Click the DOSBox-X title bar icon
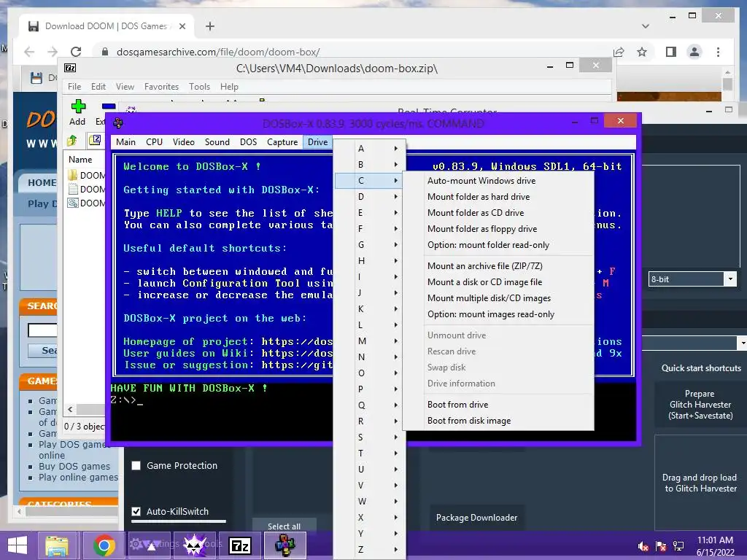This screenshot has height=560, width=747. 118,122
